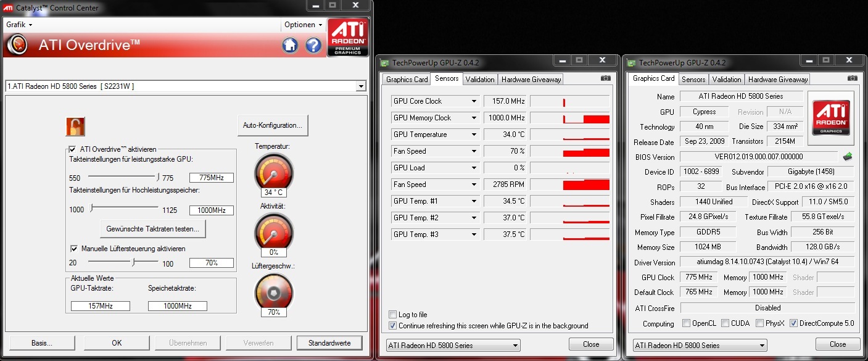The width and height of the screenshot is (868, 361).
Task: Open Validation tab in GPU-Z Sensors window
Action: coord(480,80)
